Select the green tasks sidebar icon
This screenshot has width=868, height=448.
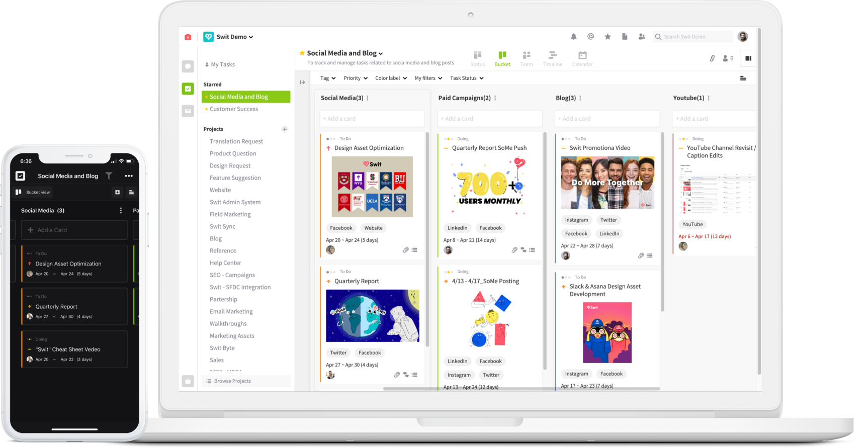click(x=188, y=88)
